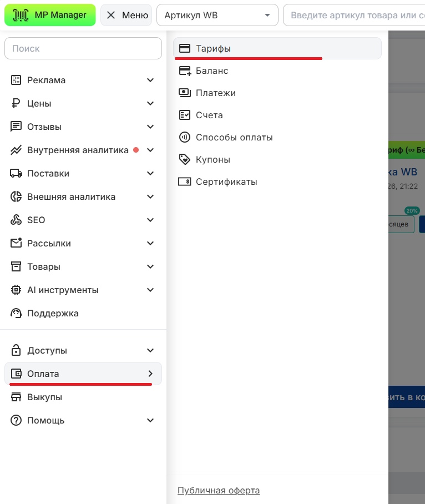Click the MP Manager logo button
The width and height of the screenshot is (425, 504).
click(50, 15)
